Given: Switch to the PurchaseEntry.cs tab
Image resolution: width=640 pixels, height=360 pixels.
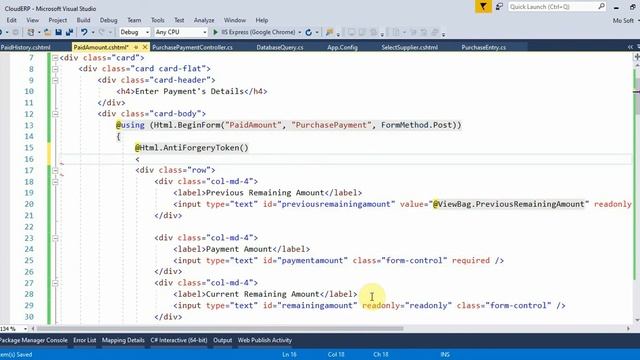Looking at the screenshot, I should coord(483,47).
